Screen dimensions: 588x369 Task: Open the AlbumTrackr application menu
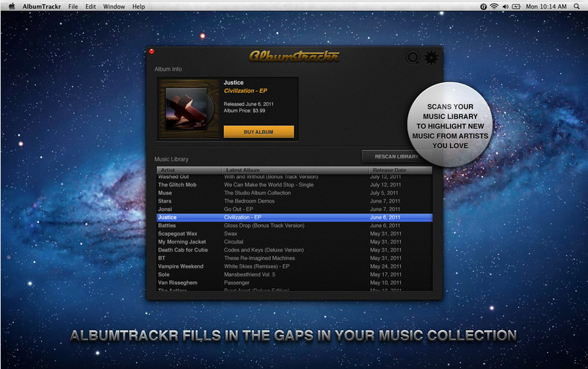click(x=42, y=7)
